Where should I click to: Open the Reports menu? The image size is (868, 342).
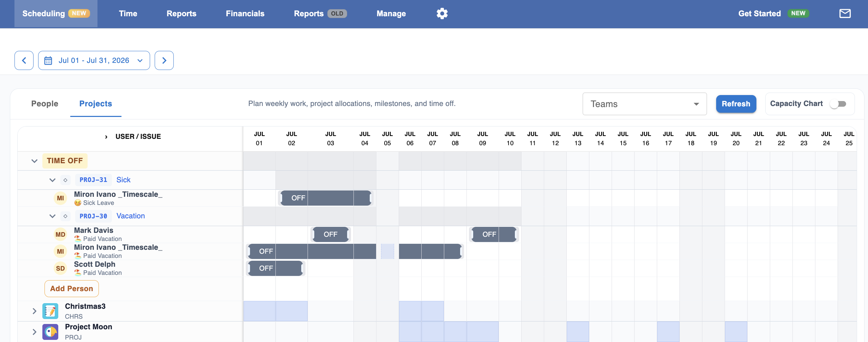click(182, 13)
